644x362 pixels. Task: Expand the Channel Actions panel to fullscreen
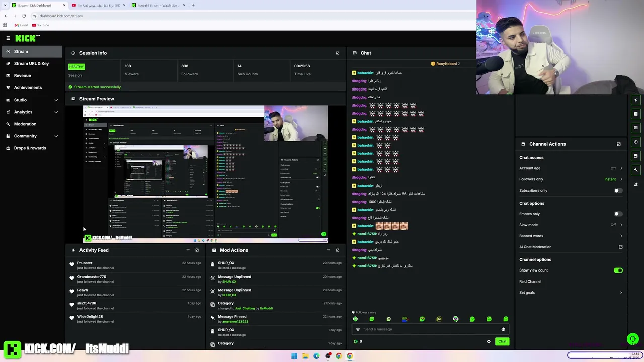point(619,144)
